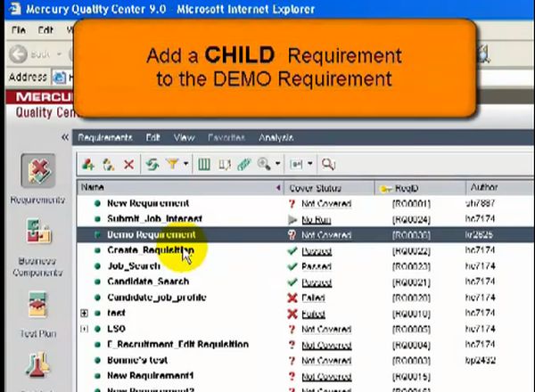
Task: Open the Test Lab flask module icon
Action: click(37, 364)
